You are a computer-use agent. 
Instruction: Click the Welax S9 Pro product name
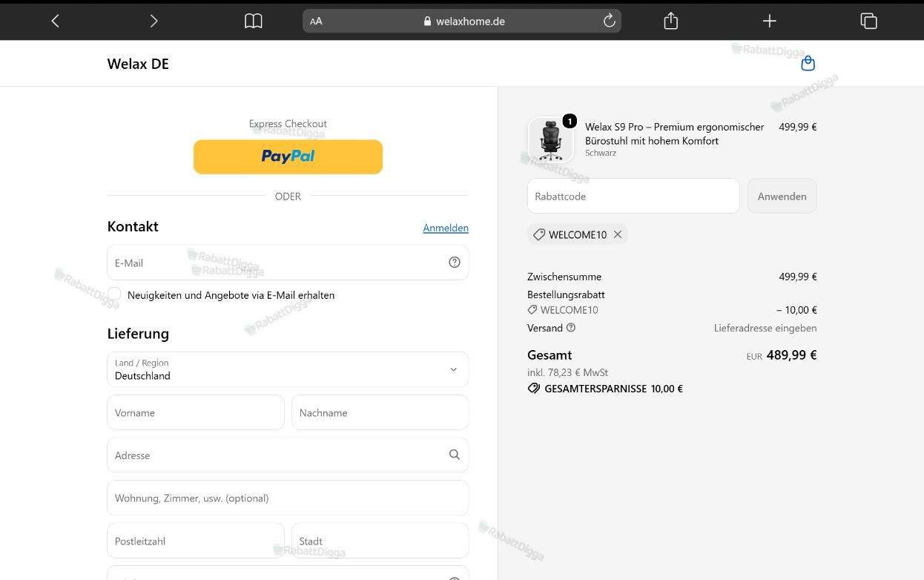point(674,134)
